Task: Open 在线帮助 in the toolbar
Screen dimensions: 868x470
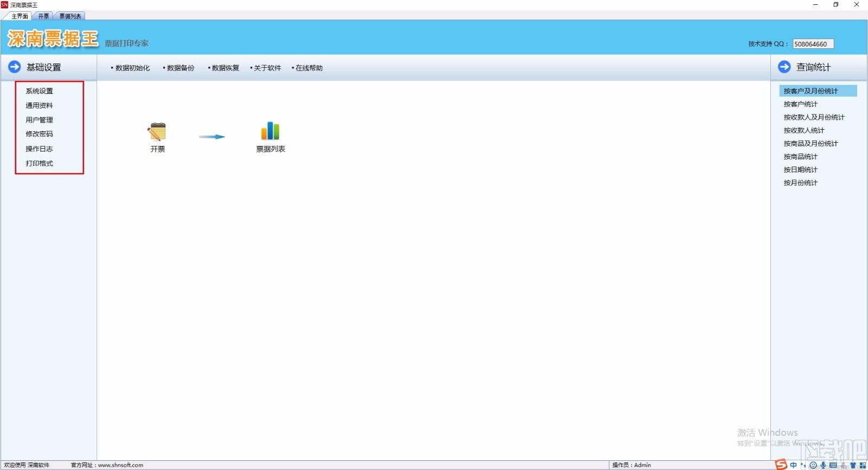Action: pyautogui.click(x=309, y=68)
